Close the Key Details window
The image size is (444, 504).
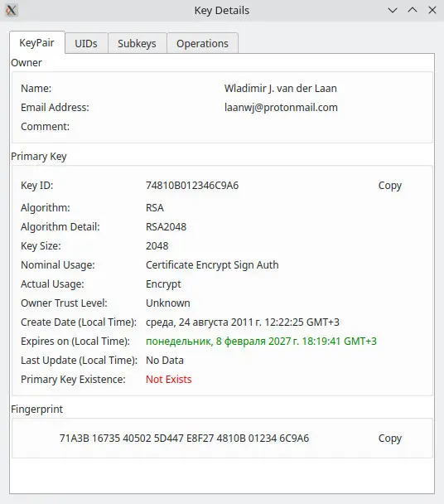[x=432, y=10]
